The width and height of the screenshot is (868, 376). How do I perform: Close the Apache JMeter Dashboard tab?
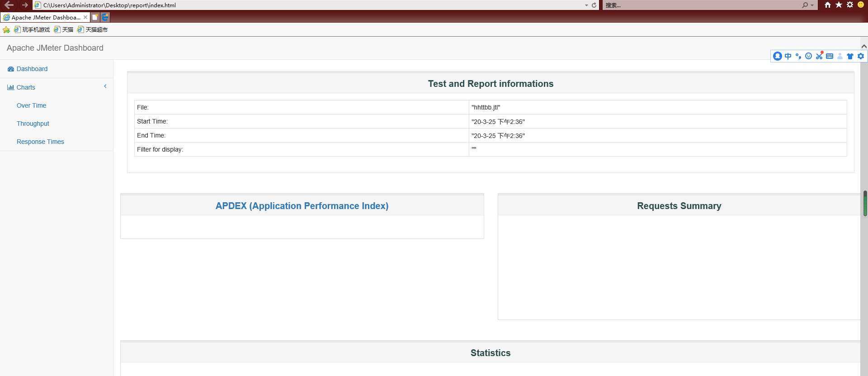click(85, 17)
